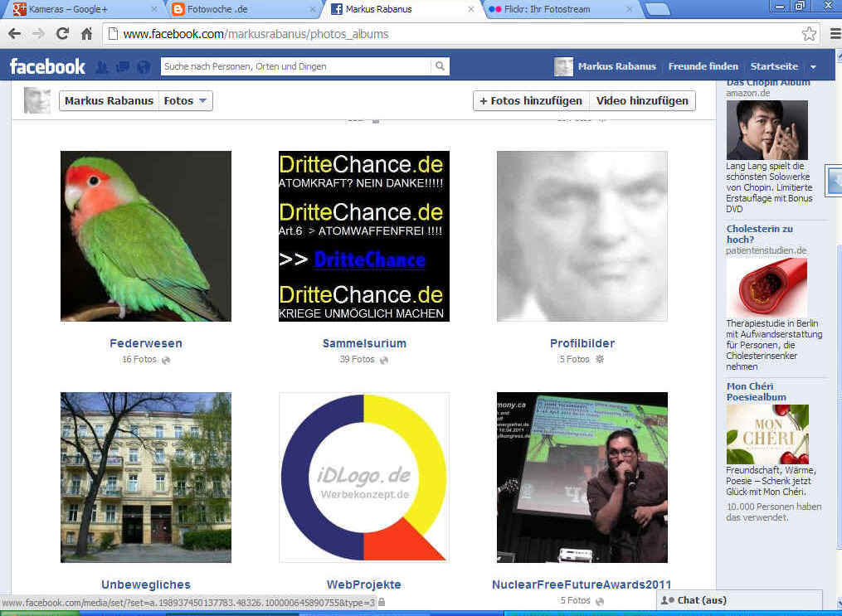Click privacy gear icon under Profilbilder
The image size is (842, 616).
[x=601, y=360]
